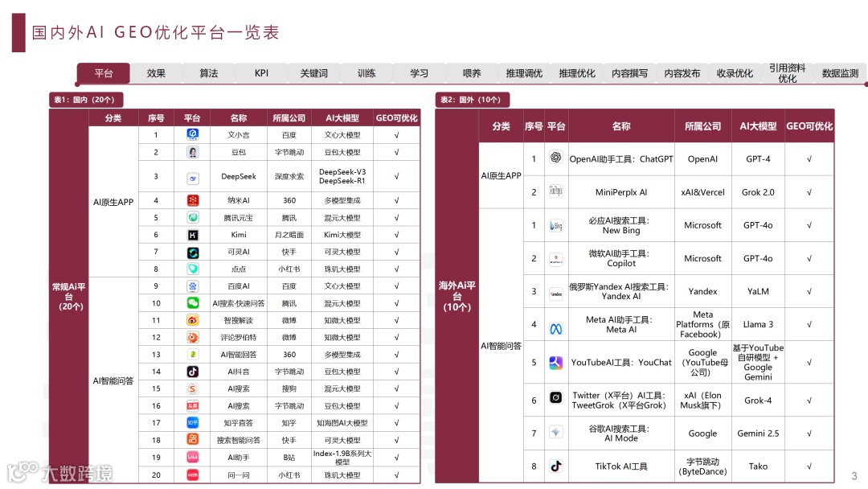Select the 喂养 tab
The width and height of the screenshot is (868, 489).
[472, 73]
